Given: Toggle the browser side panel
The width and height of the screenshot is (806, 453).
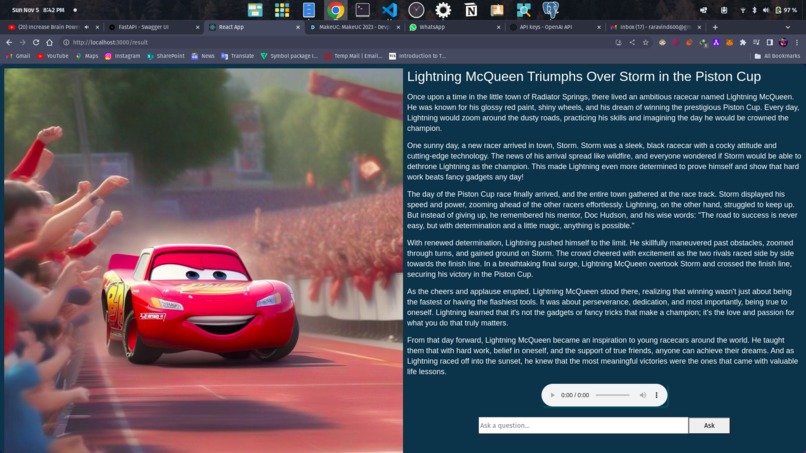Looking at the screenshot, I should (x=770, y=42).
